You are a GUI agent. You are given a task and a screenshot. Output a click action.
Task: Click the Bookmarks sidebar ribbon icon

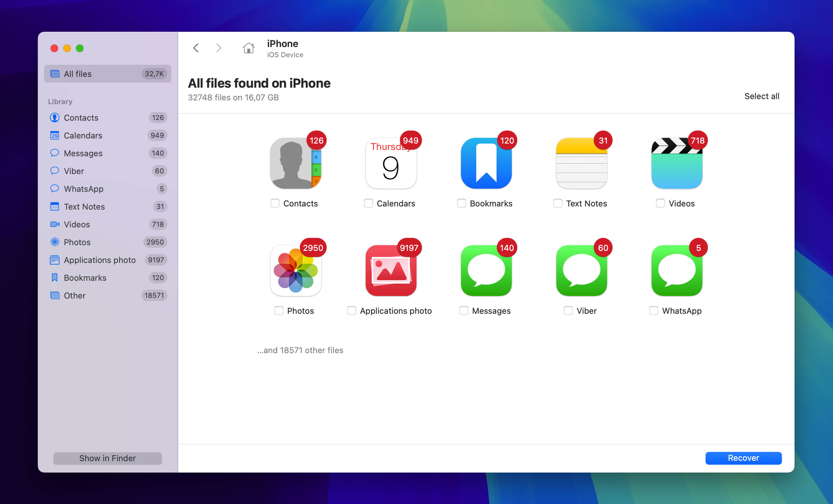54,278
